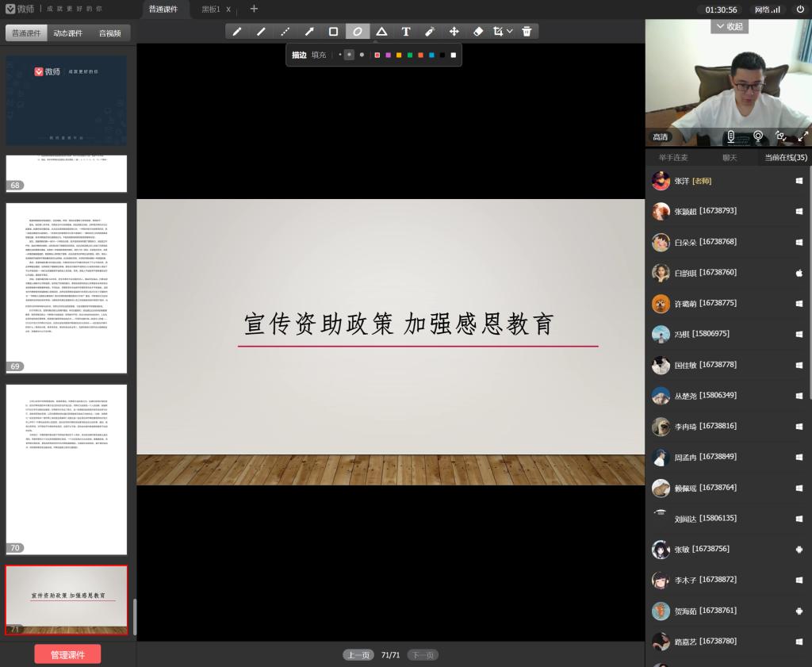Image resolution: width=812 pixels, height=667 pixels.
Task: Open the crop tool dropdown arrow
Action: coord(509,32)
